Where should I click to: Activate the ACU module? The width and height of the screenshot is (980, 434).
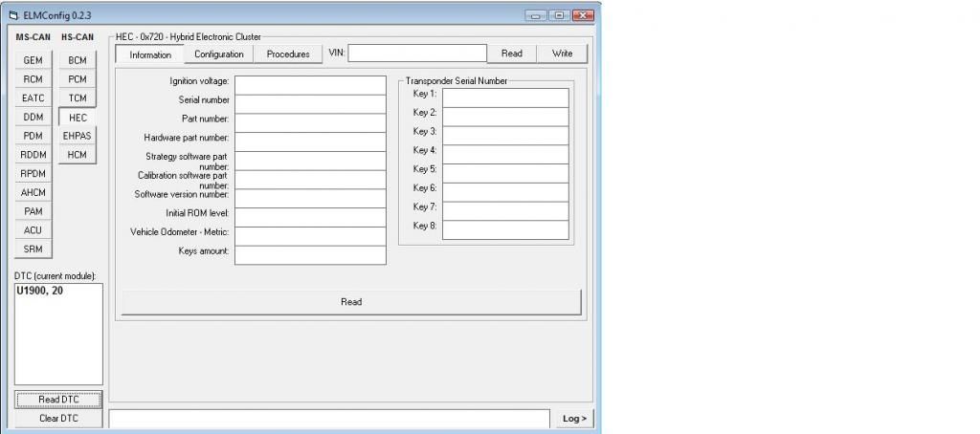click(x=33, y=230)
